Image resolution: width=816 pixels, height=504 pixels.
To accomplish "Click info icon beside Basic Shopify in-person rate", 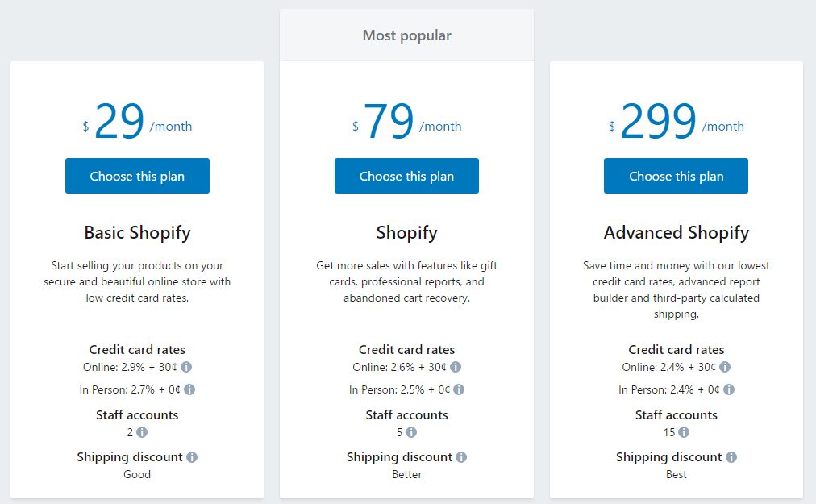I will 189,389.
